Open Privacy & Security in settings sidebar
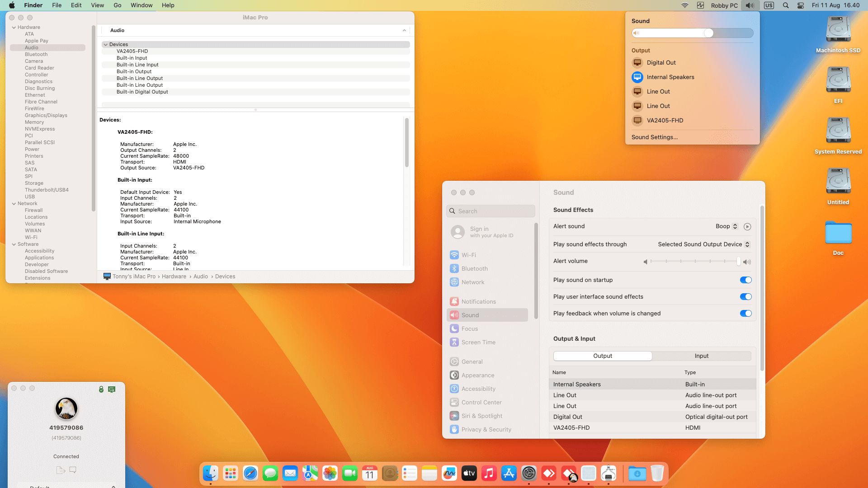Image resolution: width=868 pixels, height=488 pixels. (x=487, y=430)
